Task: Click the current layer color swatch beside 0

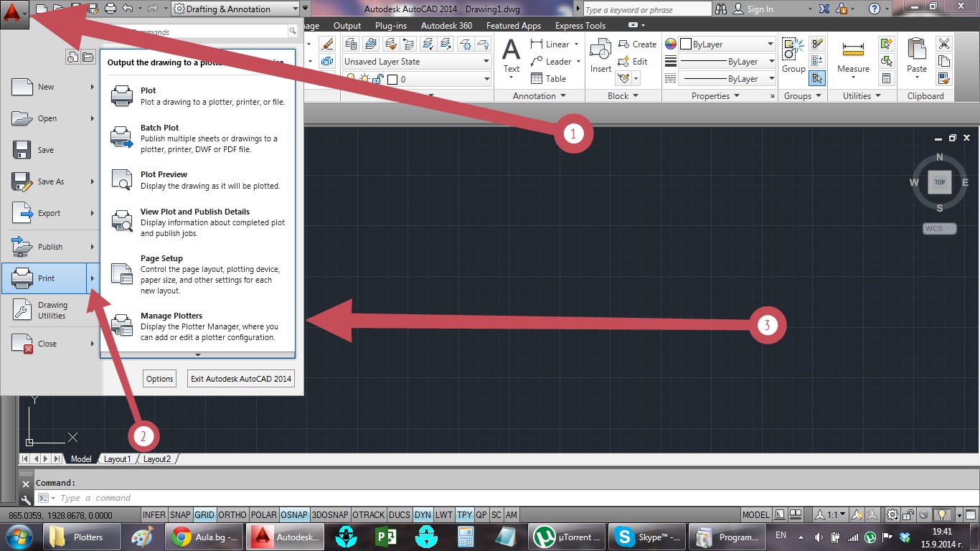Action: point(392,79)
